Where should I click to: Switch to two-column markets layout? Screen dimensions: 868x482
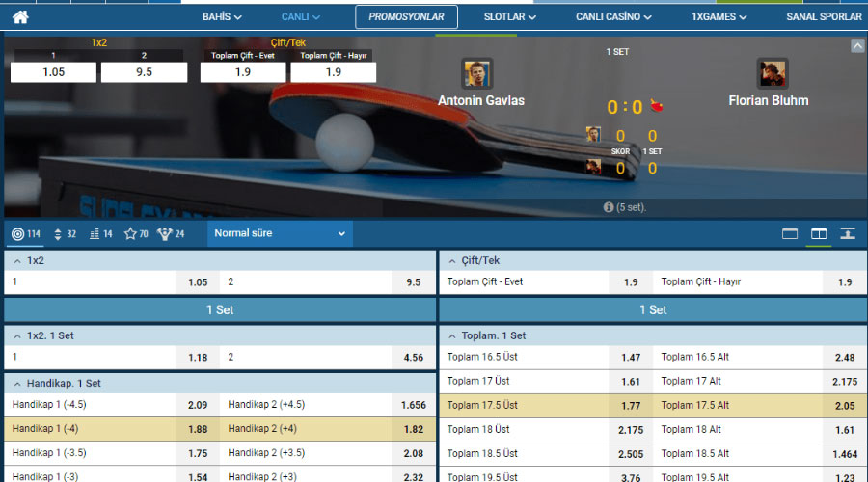(819, 233)
